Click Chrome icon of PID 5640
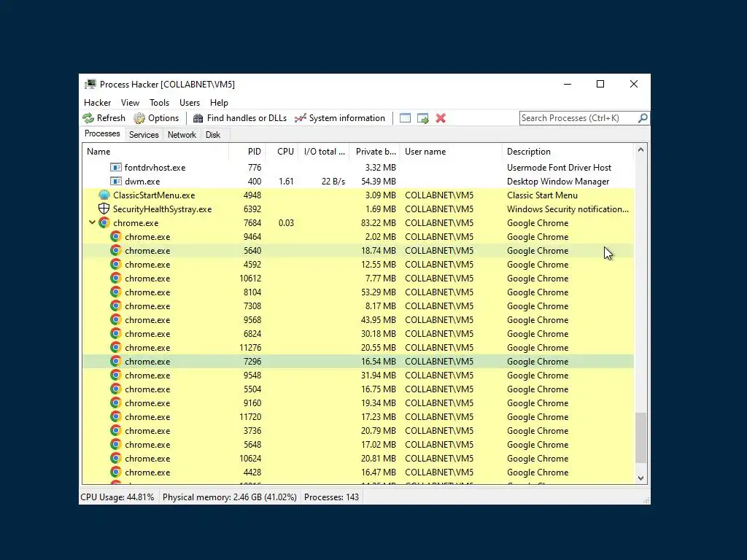Screen dimensions: 747x560 [116, 250]
